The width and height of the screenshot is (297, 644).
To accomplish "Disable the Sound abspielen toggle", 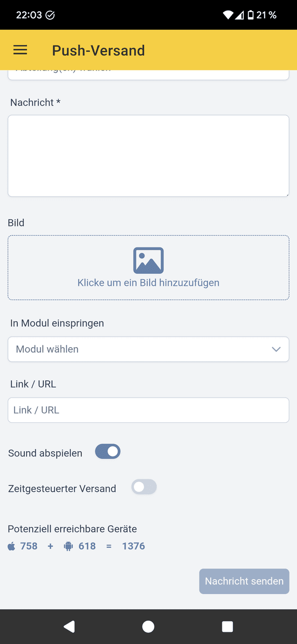I will tap(108, 452).
